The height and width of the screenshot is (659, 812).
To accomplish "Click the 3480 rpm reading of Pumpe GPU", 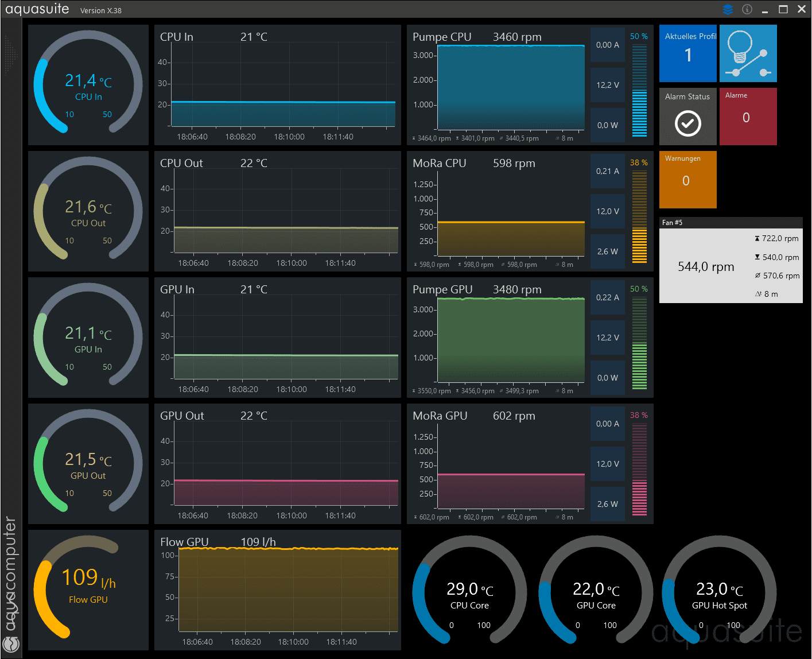I will [x=517, y=289].
